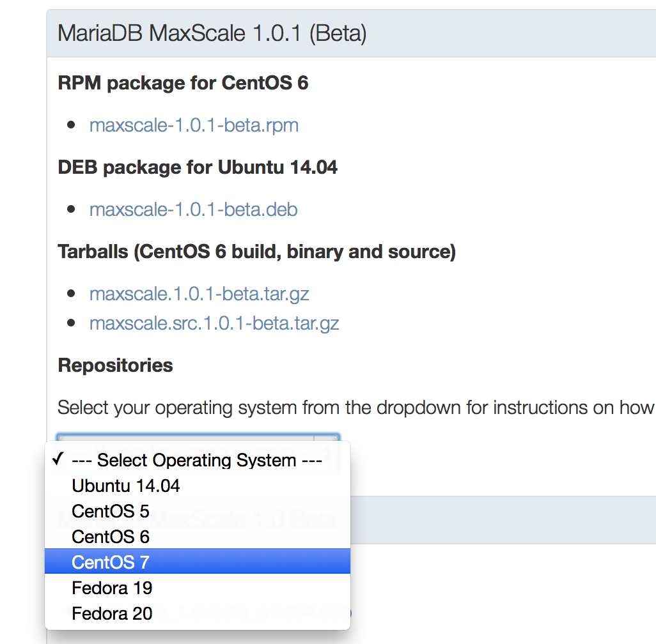Select the highlighted CentOS 7 option
The image size is (656, 644).
coord(111,562)
